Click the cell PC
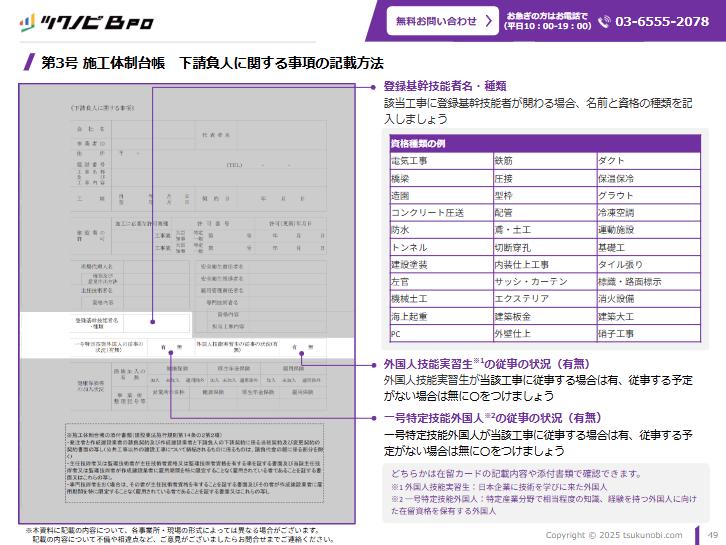726x545 pixels. pos(441,333)
